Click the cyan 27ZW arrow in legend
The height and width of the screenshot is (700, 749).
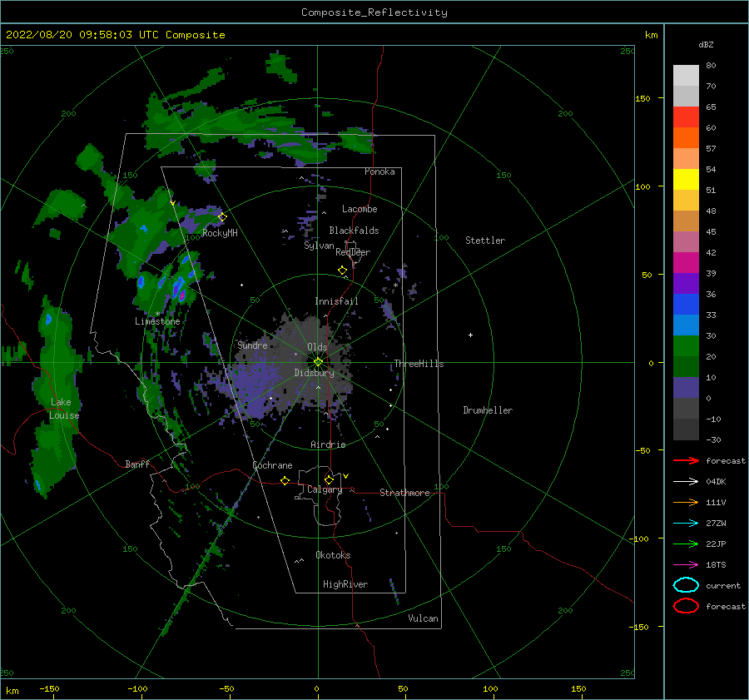[686, 524]
